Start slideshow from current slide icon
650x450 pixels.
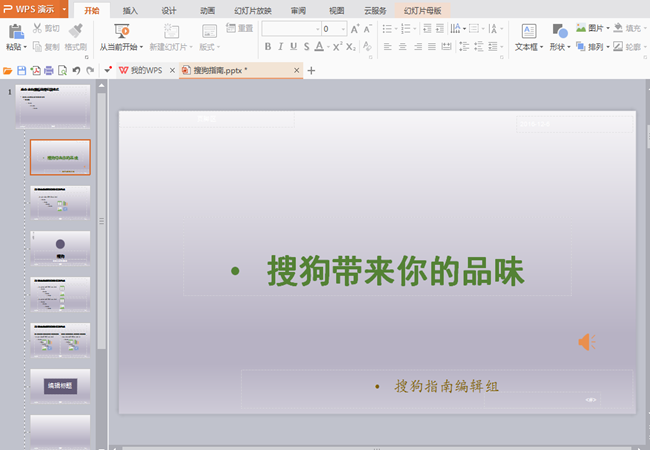click(122, 31)
